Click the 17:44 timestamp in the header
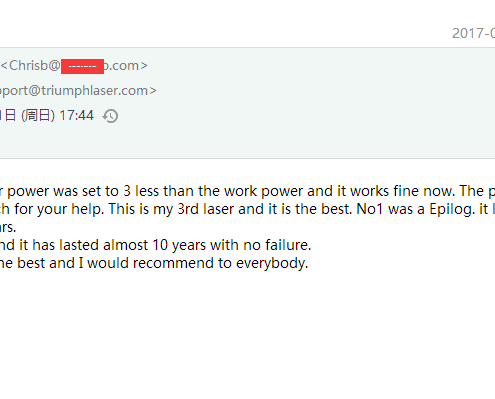This screenshot has width=495, height=399. coord(76,116)
